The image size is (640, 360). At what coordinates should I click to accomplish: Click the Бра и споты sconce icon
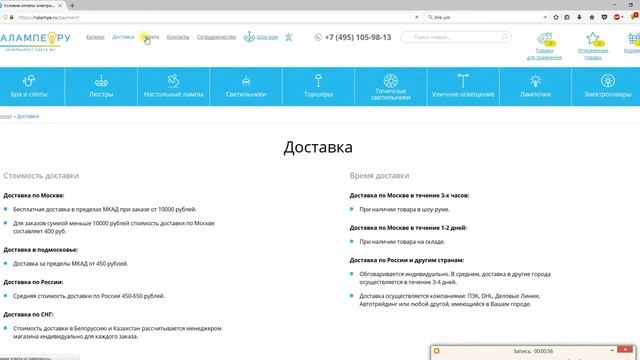pos(29,80)
